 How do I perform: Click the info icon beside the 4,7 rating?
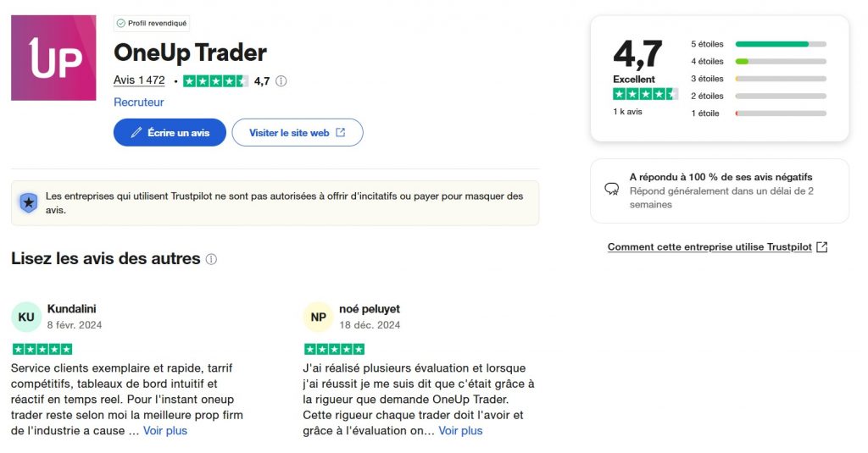pyautogui.click(x=281, y=81)
